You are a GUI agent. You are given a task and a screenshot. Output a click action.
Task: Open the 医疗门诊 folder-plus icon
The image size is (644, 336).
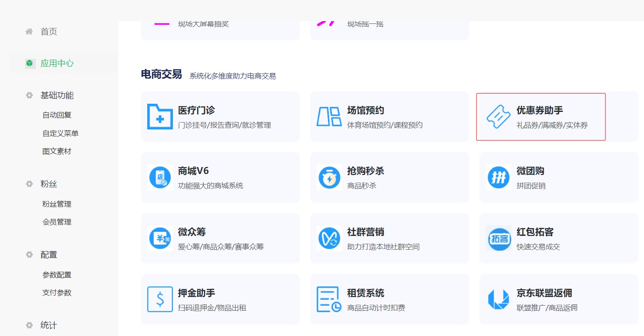[x=160, y=117]
